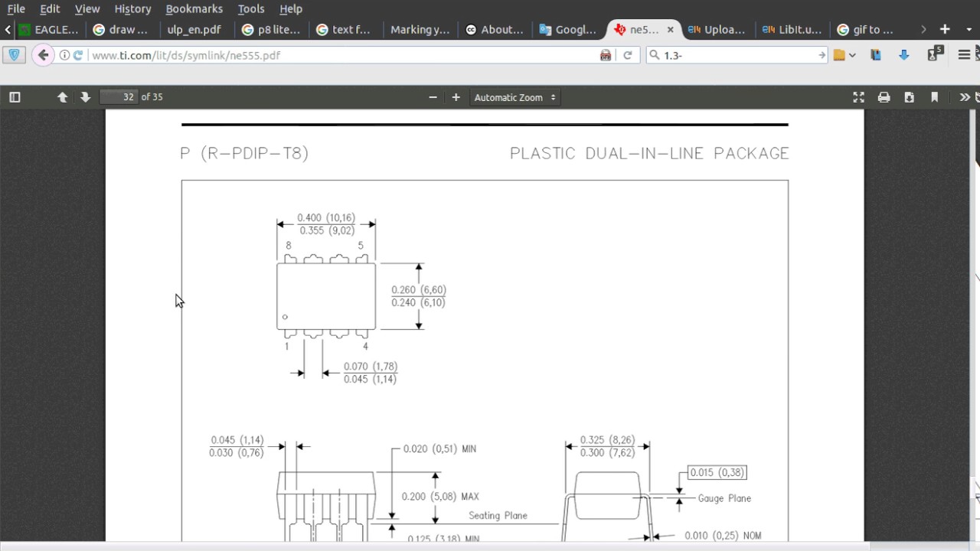Show site information for ti.com
This screenshot has height=551, width=980.
64,55
